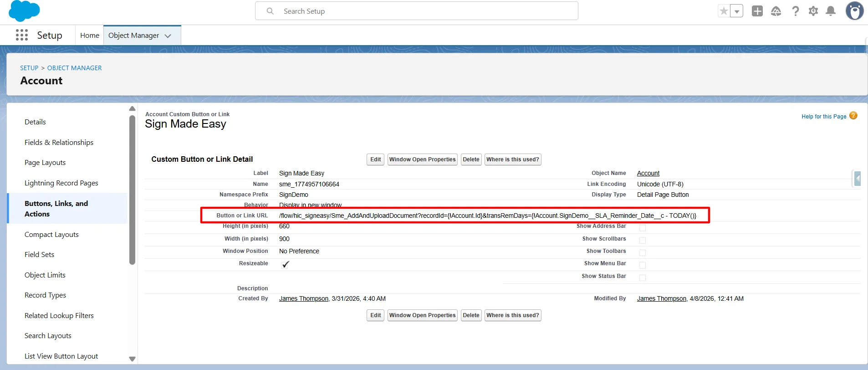Image resolution: width=868 pixels, height=370 pixels.
Task: Click the bottom Delete button
Action: [x=471, y=315]
